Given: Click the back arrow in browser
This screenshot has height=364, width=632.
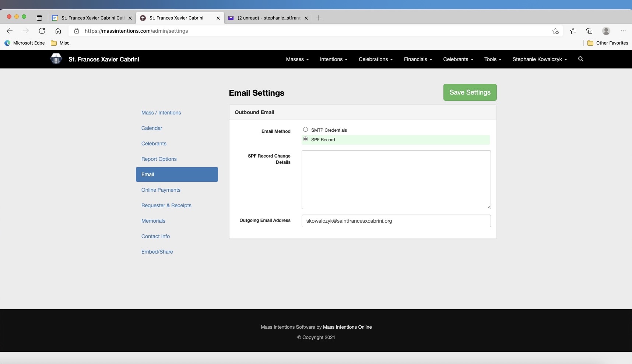Looking at the screenshot, I should tap(10, 31).
